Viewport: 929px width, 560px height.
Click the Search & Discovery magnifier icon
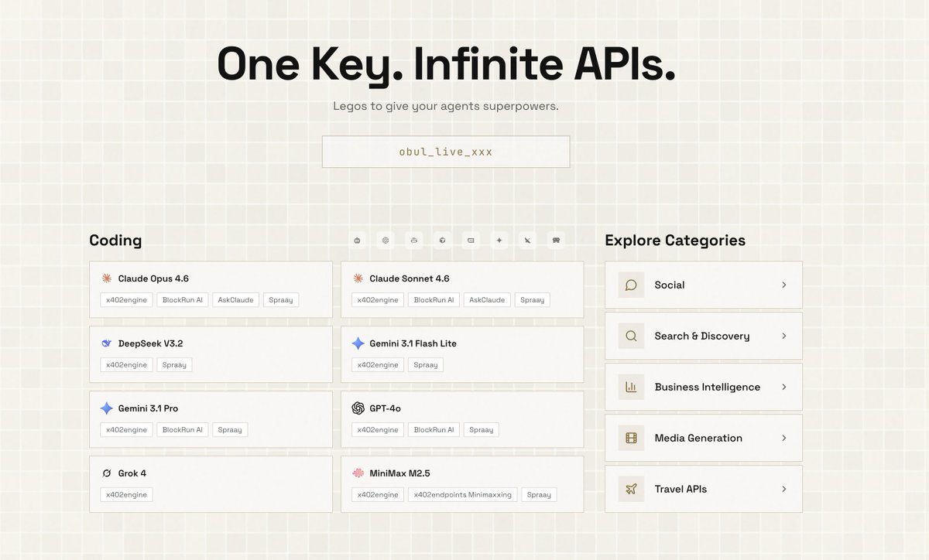[x=631, y=336]
